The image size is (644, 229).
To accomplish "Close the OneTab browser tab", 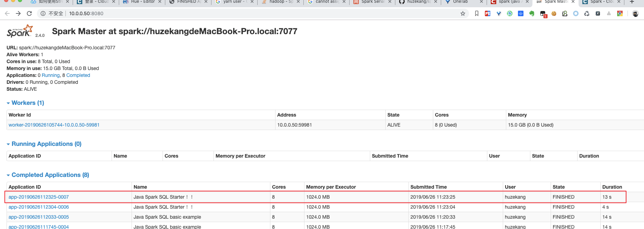I will (x=481, y=2).
